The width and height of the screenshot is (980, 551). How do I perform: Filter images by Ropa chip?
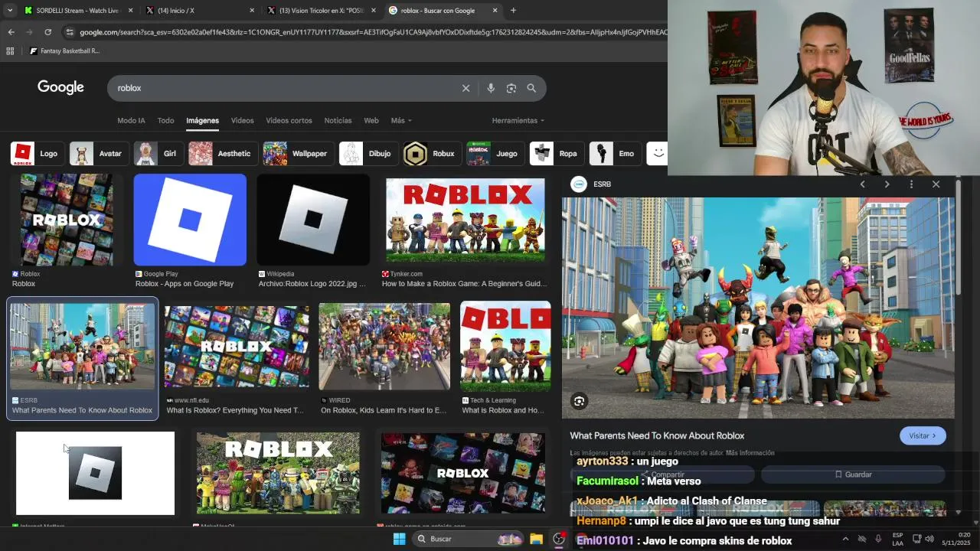click(556, 154)
